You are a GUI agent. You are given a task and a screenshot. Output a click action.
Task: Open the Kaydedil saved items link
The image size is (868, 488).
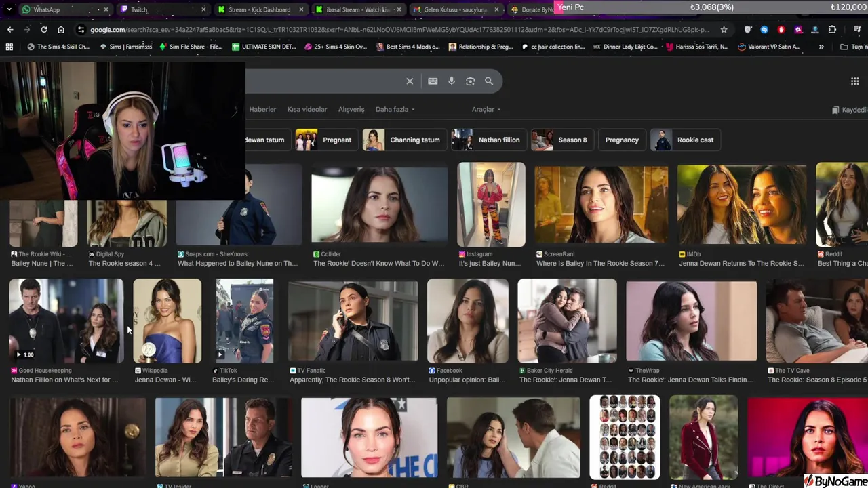tap(850, 110)
